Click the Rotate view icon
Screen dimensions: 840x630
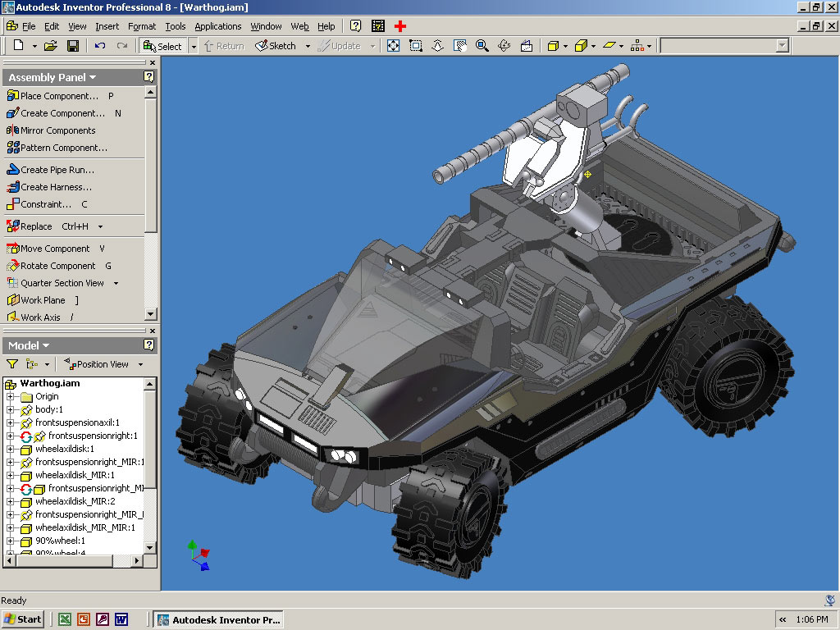point(504,46)
